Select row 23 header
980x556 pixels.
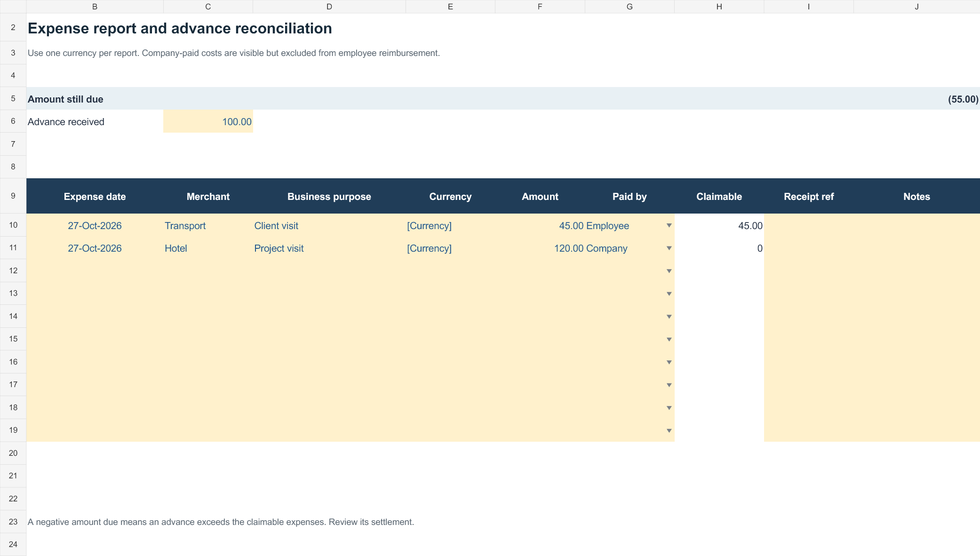pos(13,522)
